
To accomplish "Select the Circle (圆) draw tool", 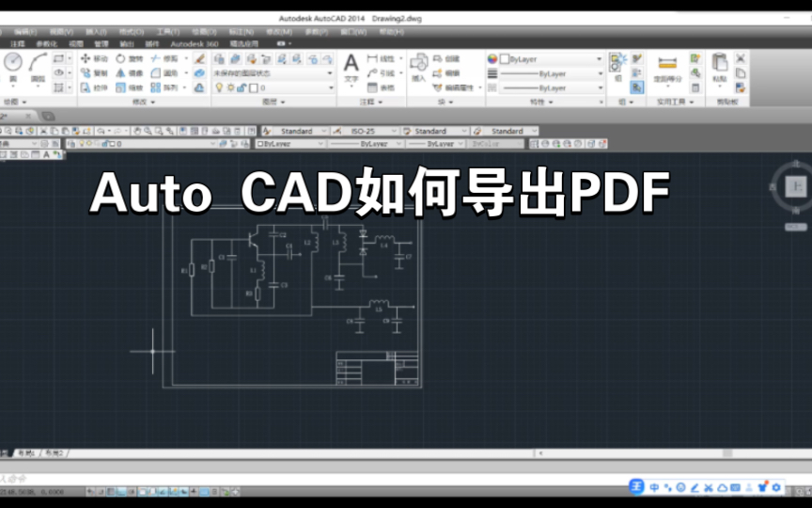I will click(x=13, y=68).
